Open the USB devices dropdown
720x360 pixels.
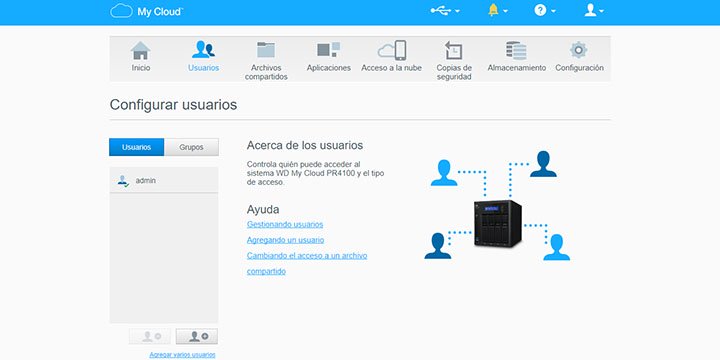(445, 11)
